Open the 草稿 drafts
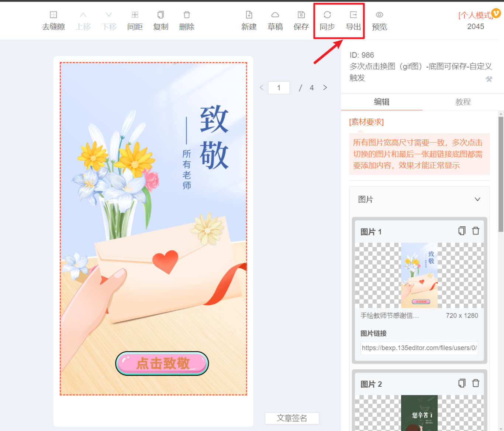Image resolution: width=504 pixels, height=431 pixels. (x=275, y=21)
